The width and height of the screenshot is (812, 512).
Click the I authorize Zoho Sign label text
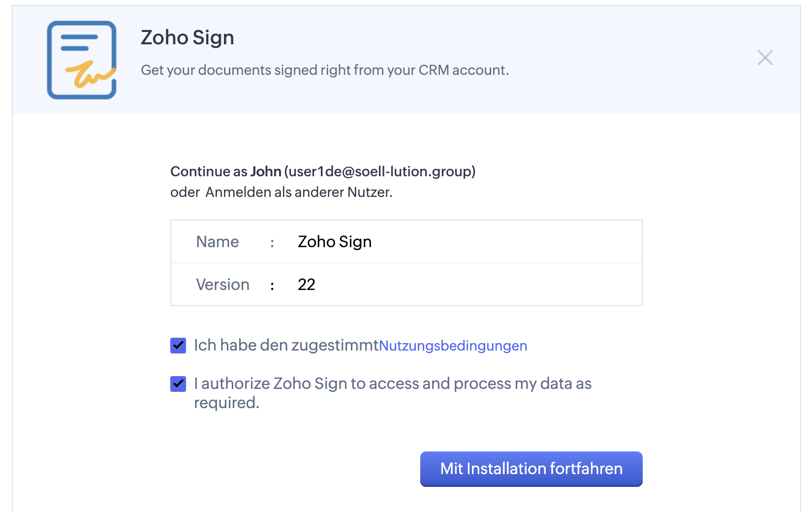[x=393, y=393]
